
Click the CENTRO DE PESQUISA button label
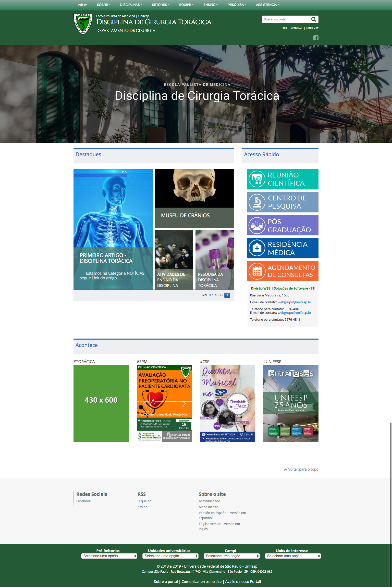pos(287,202)
